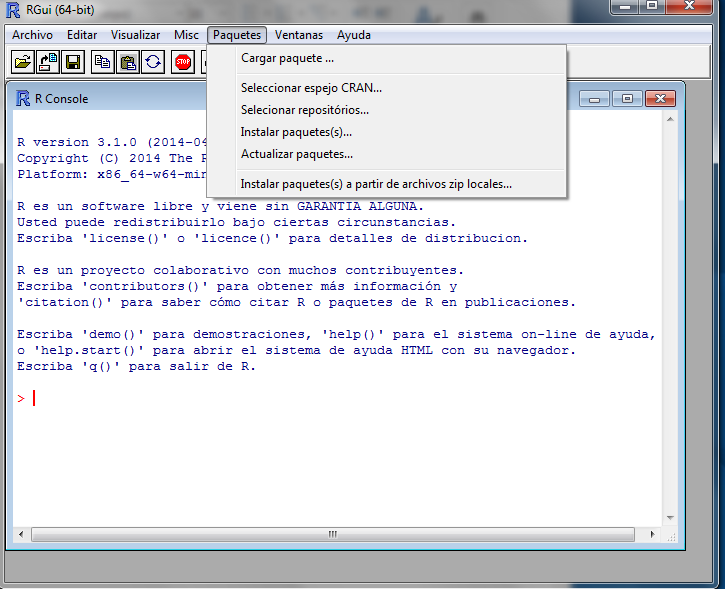
Task: Click the red STOP computation icon
Action: click(183, 62)
